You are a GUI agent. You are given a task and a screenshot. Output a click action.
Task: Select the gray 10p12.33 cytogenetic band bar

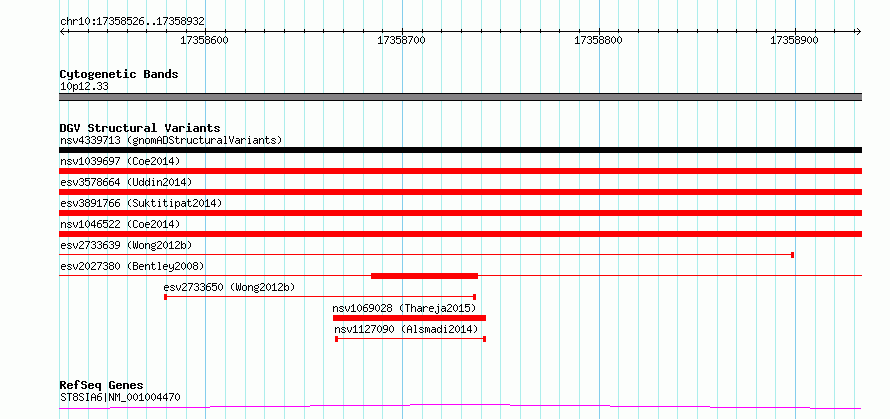[x=460, y=97]
